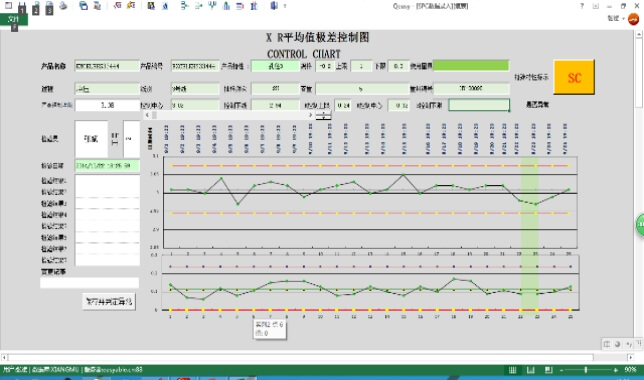Image resolution: width=644 pixels, height=380 pixels.
Task: Click the bottom horizontal scrollbar left arrow
Action: tap(4, 357)
